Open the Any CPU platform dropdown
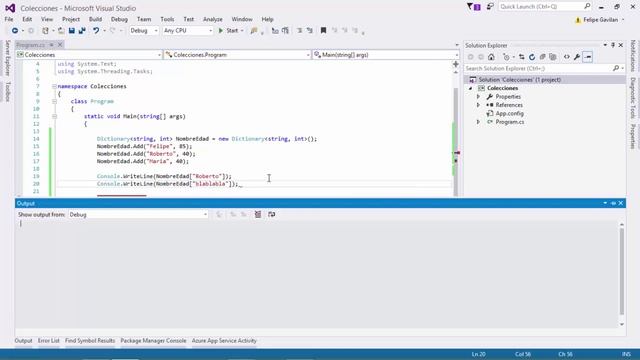 click(x=188, y=31)
